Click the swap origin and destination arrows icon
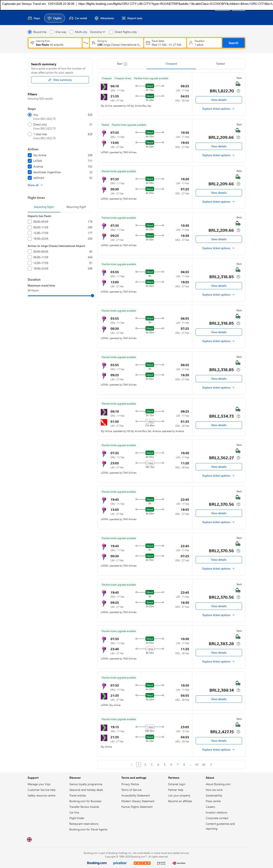This screenshot has width=273, height=868. point(86,43)
